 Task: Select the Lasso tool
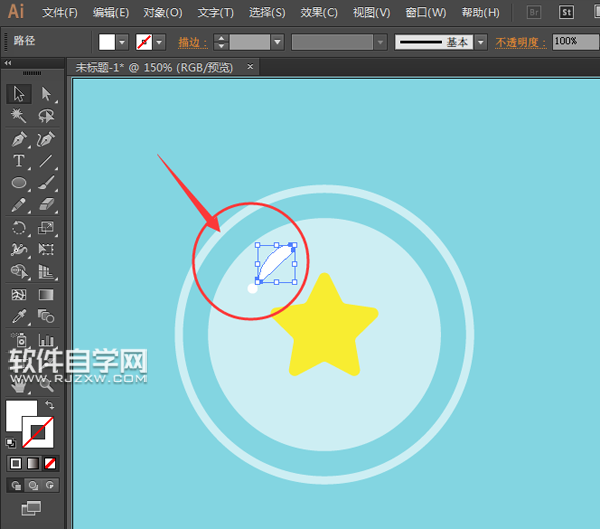(46, 116)
